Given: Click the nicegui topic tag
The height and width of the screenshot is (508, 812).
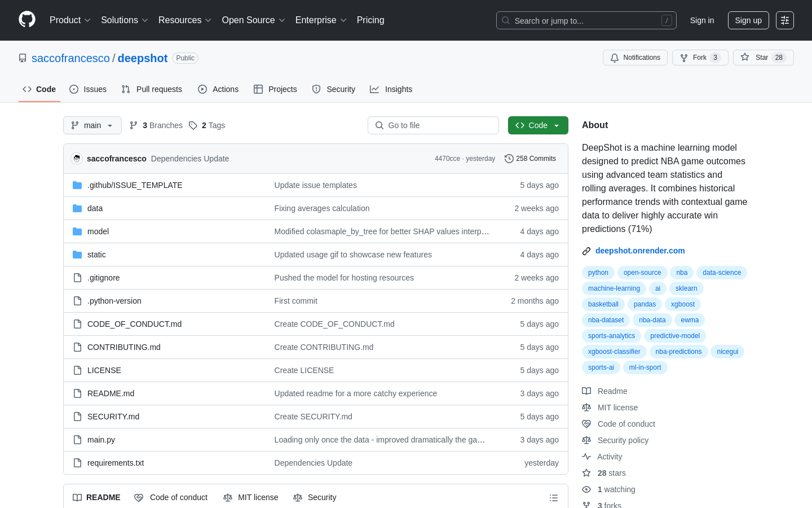Looking at the screenshot, I should pyautogui.click(x=727, y=352).
